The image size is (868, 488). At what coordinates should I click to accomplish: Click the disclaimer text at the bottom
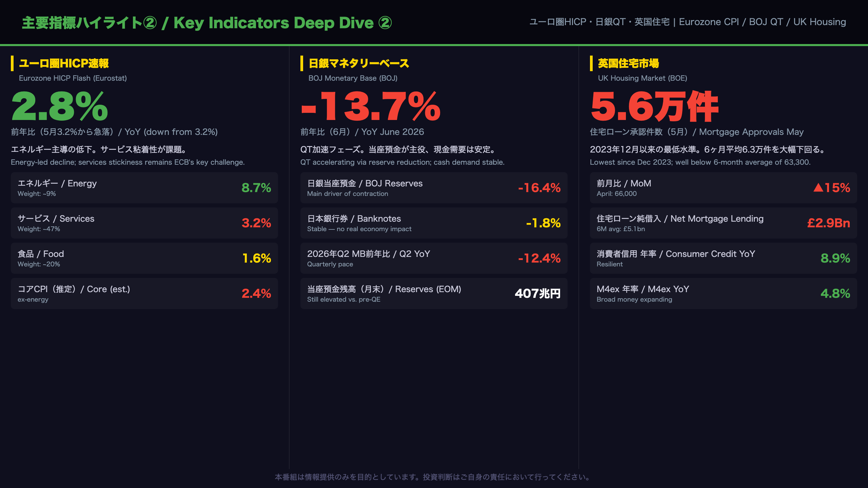tap(434, 477)
